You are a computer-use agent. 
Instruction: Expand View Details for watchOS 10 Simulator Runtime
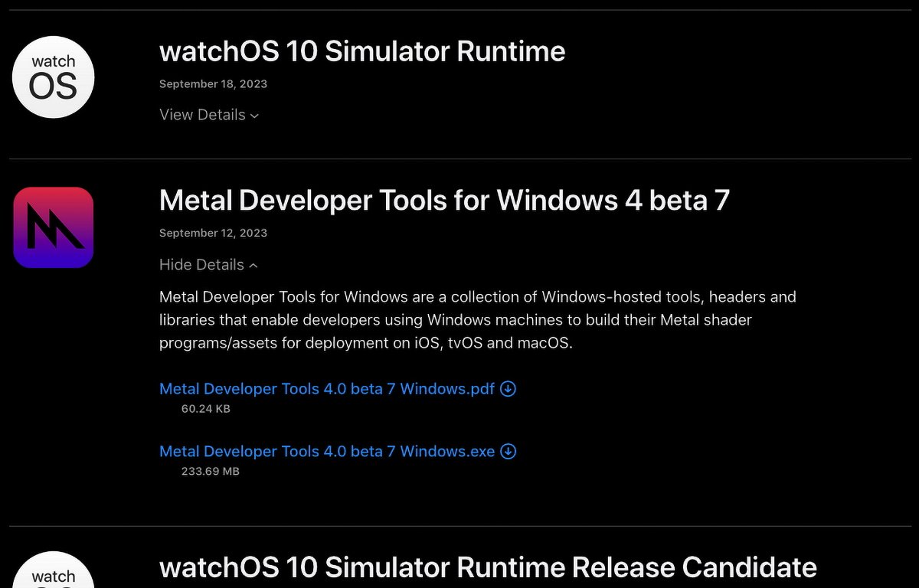pos(202,115)
